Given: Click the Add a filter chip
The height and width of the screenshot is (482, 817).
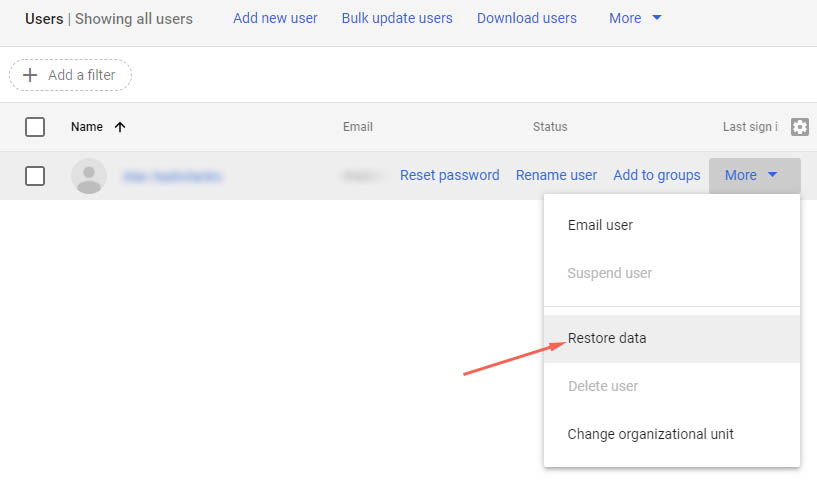Looking at the screenshot, I should point(70,75).
